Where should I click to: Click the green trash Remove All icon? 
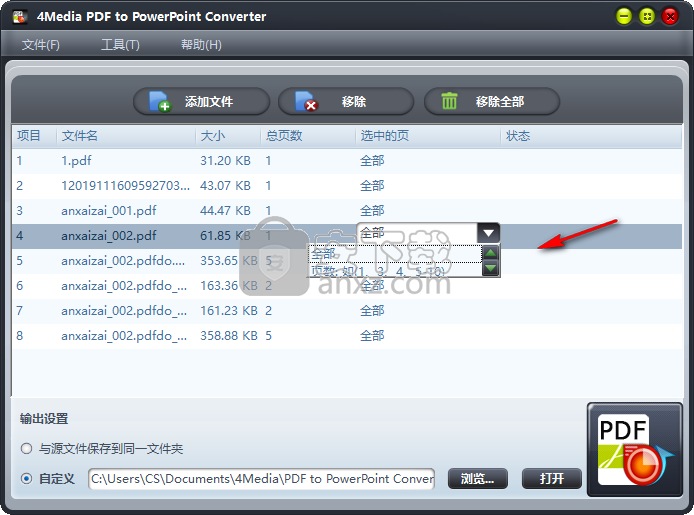[x=449, y=101]
